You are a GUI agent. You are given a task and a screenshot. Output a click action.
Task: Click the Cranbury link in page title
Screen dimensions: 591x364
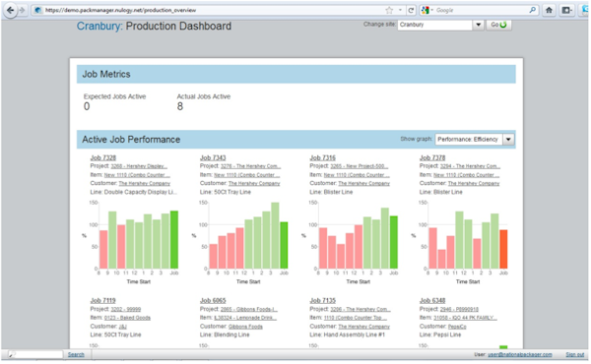coord(99,27)
